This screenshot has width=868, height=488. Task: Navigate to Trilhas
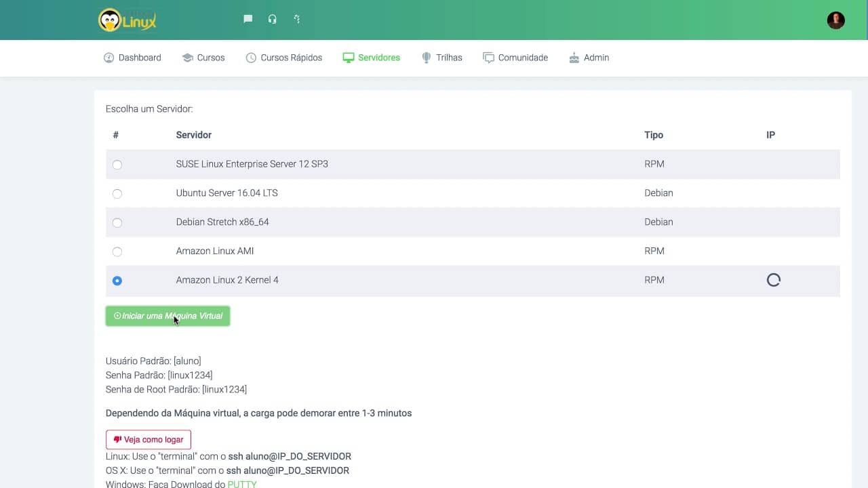[x=441, y=58]
